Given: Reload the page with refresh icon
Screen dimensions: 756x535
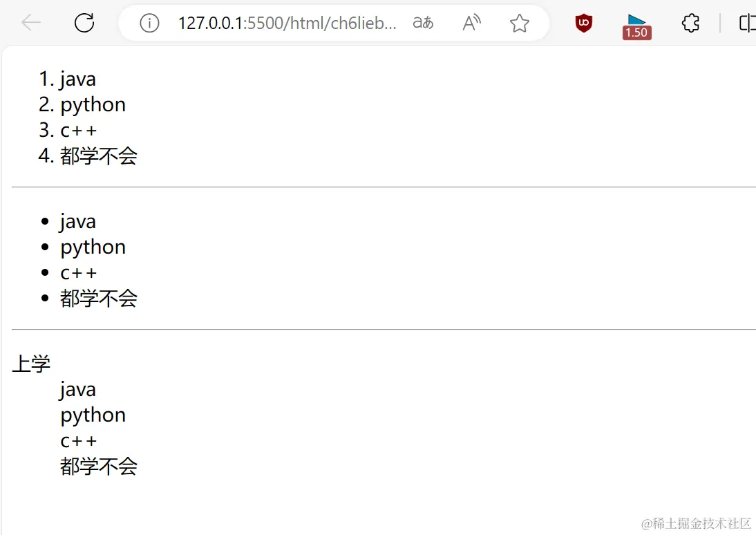Looking at the screenshot, I should [x=84, y=23].
